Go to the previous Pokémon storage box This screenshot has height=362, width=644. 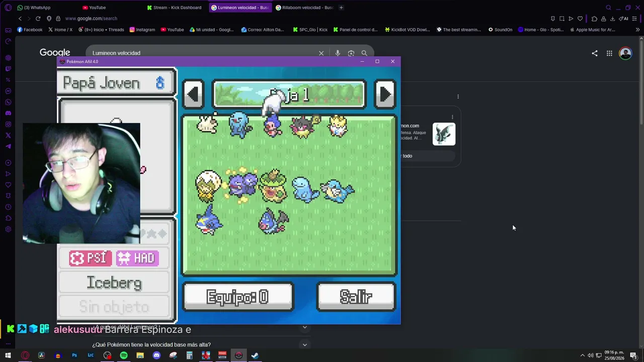[193, 94]
